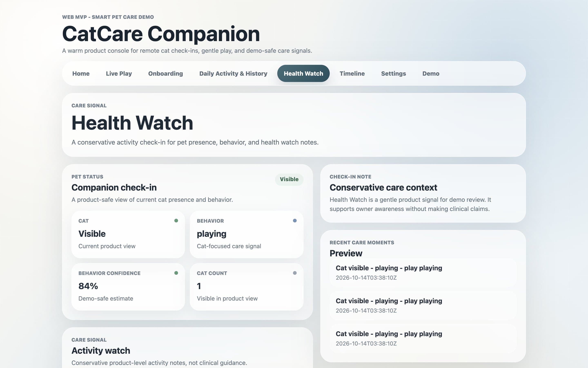Click the green dot on Behavior Confidence card
Viewport: 588px width, 368px height.
(x=176, y=273)
